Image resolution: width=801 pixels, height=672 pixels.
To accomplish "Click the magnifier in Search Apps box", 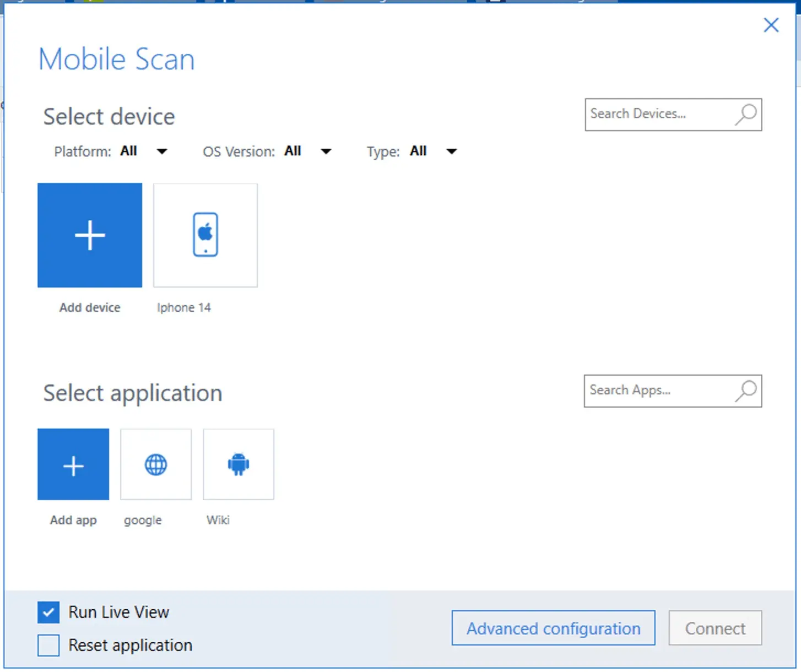I will point(746,391).
